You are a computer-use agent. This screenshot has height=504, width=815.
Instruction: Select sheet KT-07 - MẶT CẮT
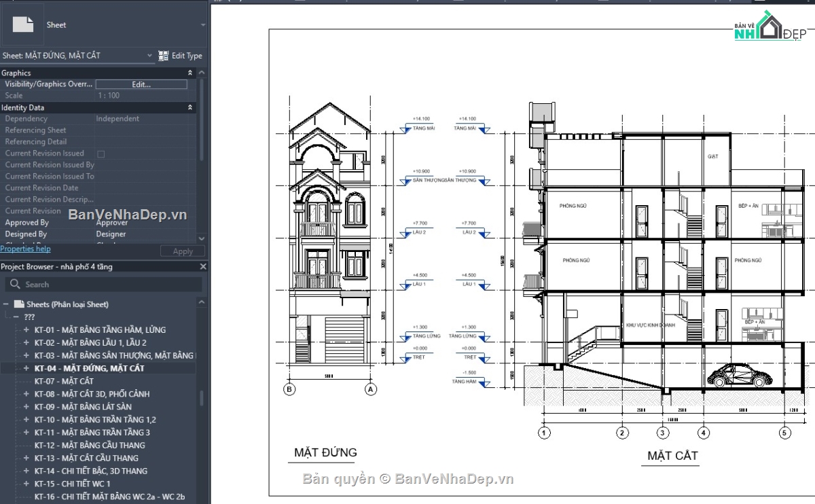point(64,381)
